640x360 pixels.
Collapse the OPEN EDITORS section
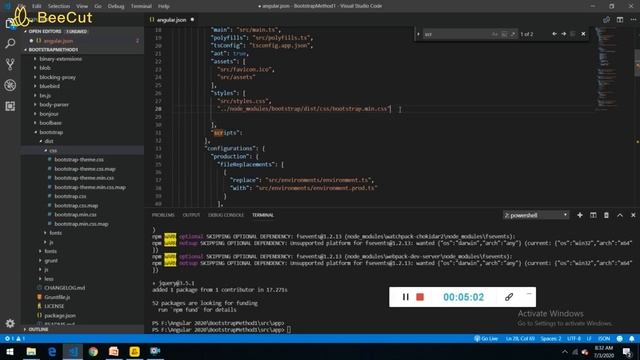(44, 31)
